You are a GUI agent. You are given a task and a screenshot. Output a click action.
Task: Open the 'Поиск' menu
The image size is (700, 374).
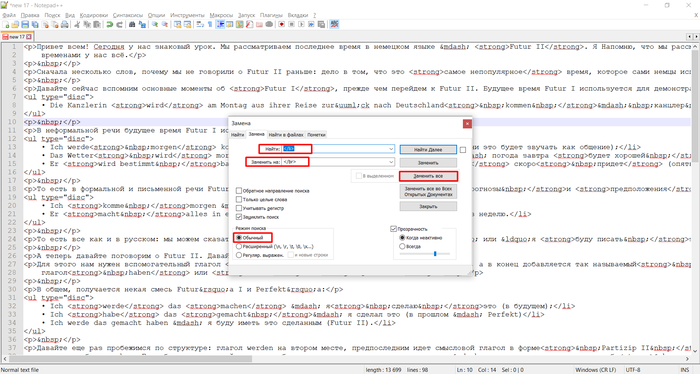pos(52,15)
